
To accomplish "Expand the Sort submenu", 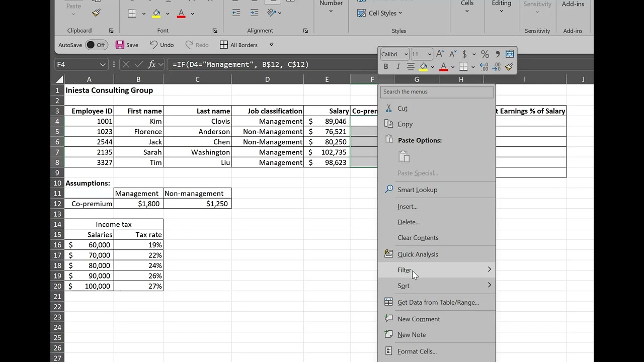I will [437, 286].
